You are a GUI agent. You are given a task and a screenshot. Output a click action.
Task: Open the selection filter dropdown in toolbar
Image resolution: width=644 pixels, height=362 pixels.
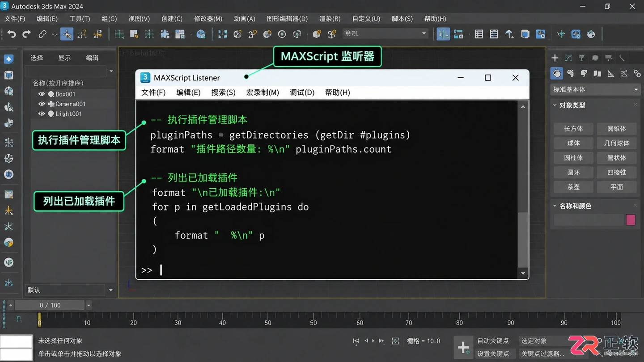pos(386,34)
